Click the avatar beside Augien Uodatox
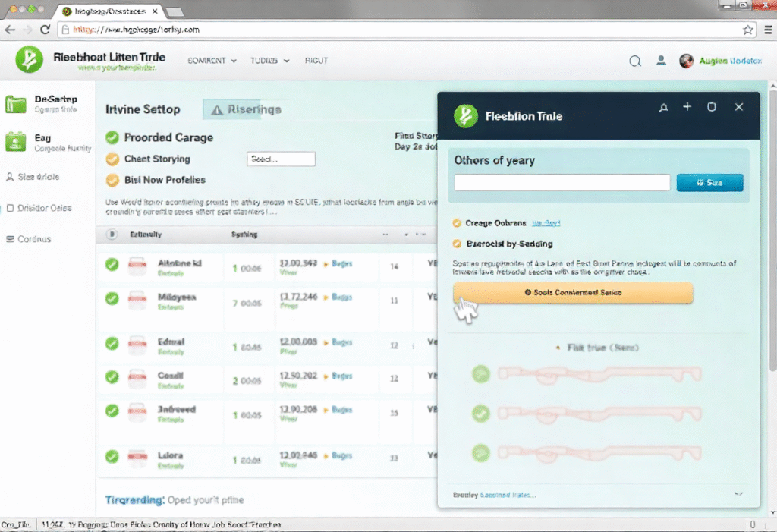Screen dimensions: 777x532 pos(686,61)
